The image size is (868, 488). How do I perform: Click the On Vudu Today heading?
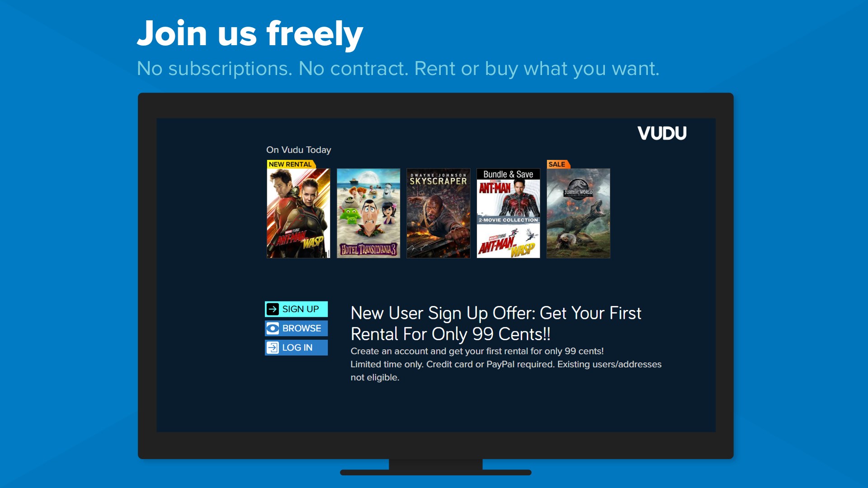coord(298,150)
